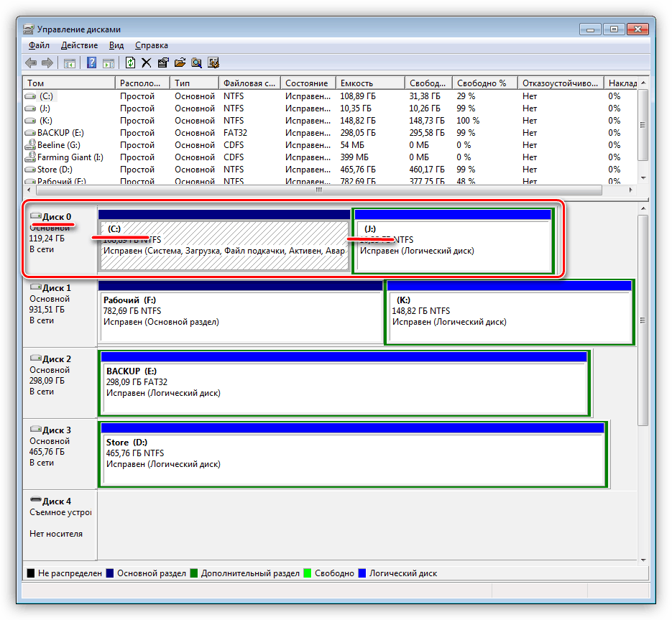672x620 pixels.
Task: Click the Диск 2 disk icon
Action: pos(35,358)
